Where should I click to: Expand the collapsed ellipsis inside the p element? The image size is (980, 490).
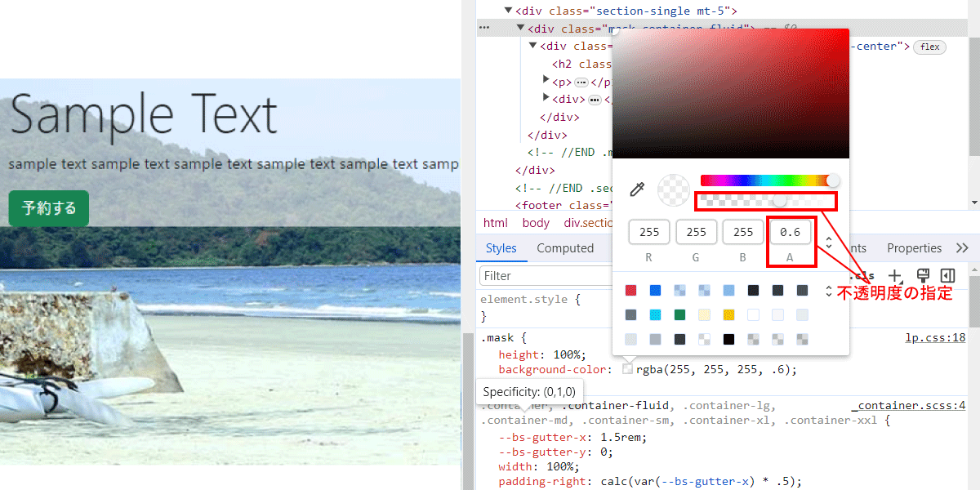581,82
